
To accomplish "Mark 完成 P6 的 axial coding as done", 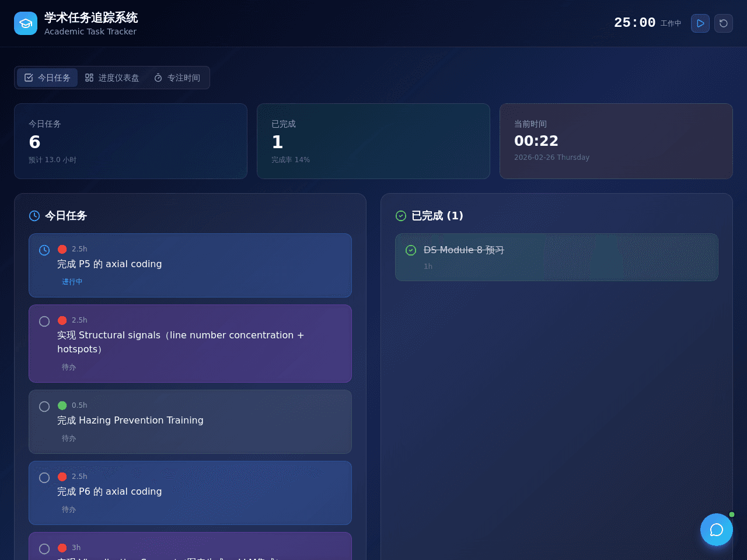I will click(x=44, y=478).
